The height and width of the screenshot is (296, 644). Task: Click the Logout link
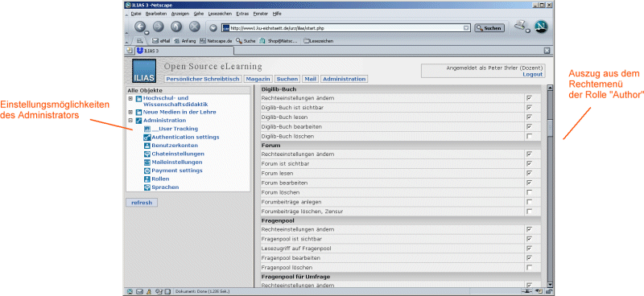pyautogui.click(x=533, y=74)
